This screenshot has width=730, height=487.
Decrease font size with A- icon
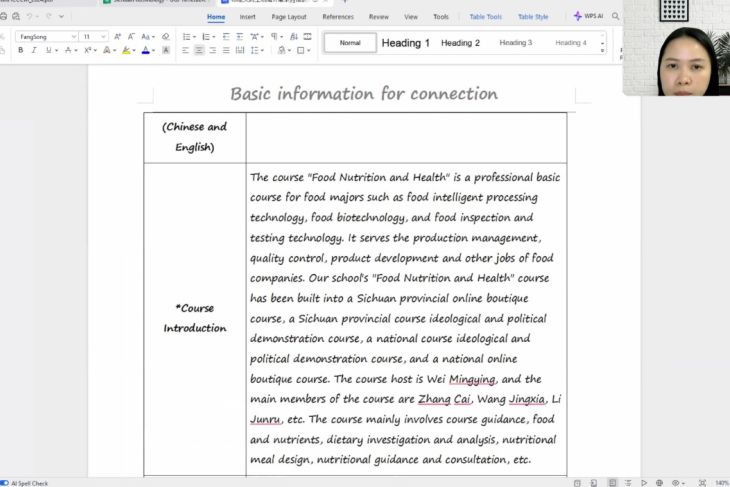coord(131,37)
